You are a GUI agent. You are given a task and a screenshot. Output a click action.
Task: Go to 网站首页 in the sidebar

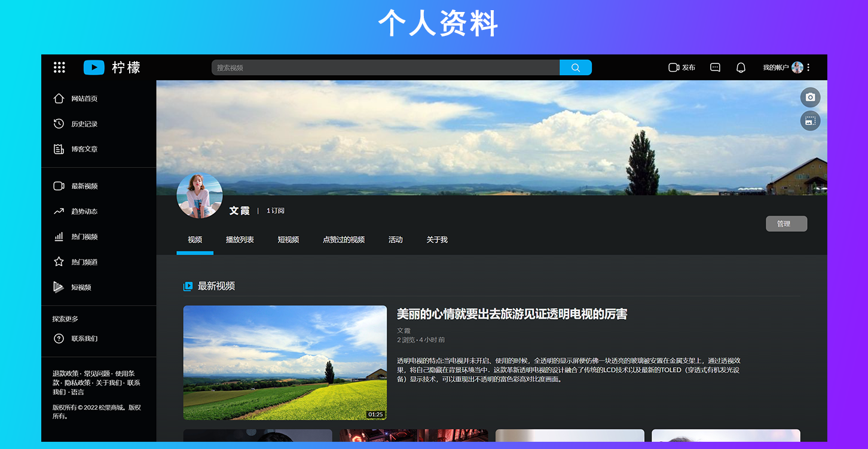(84, 99)
